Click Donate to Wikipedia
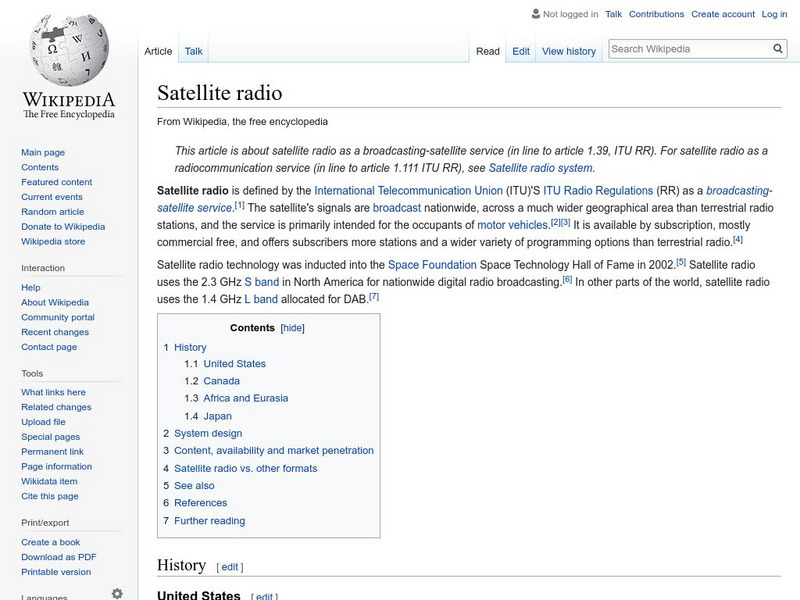 (63, 226)
